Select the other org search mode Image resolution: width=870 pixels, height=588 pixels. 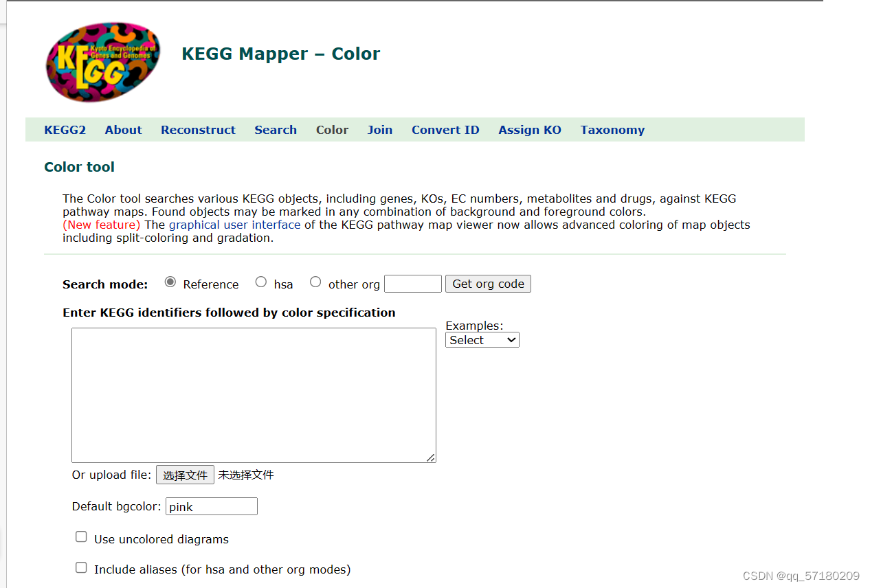pyautogui.click(x=315, y=282)
